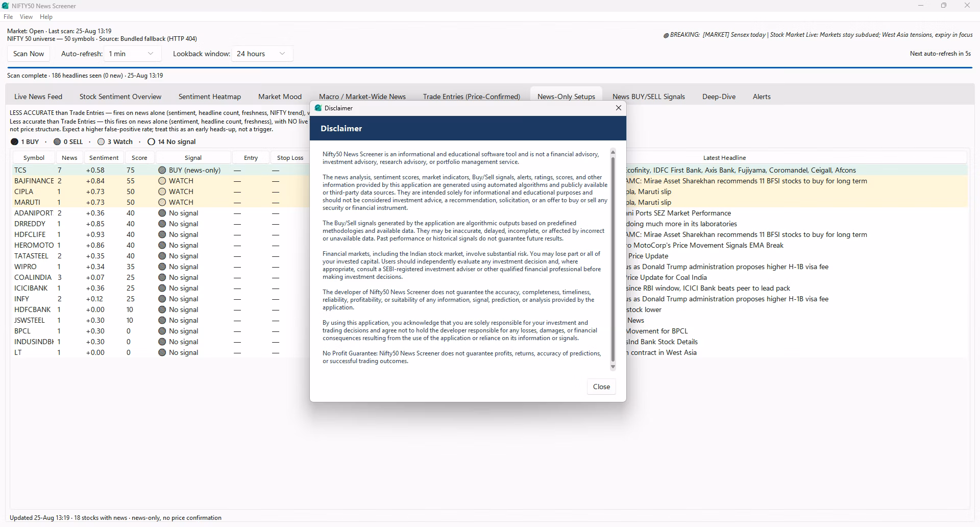Click No signal icon in WIPRO row
Screen dimensions: 980x527
[162, 267]
